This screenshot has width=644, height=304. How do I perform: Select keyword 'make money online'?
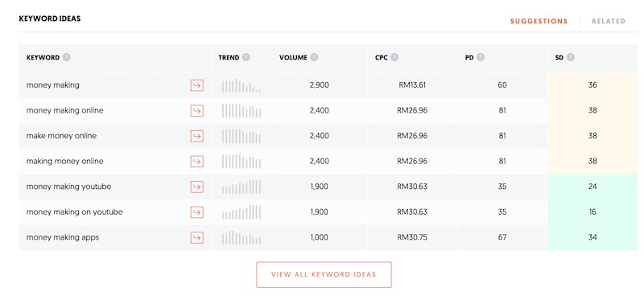click(62, 136)
